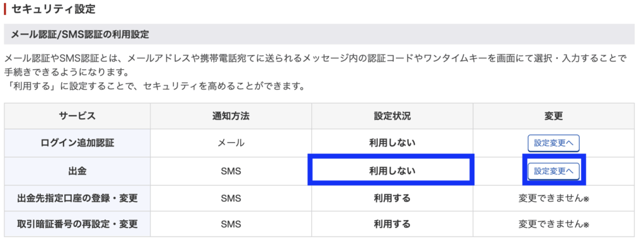Click the 設定状況 column header
Image resolution: width=644 pixels, height=242 pixels.
(x=392, y=116)
